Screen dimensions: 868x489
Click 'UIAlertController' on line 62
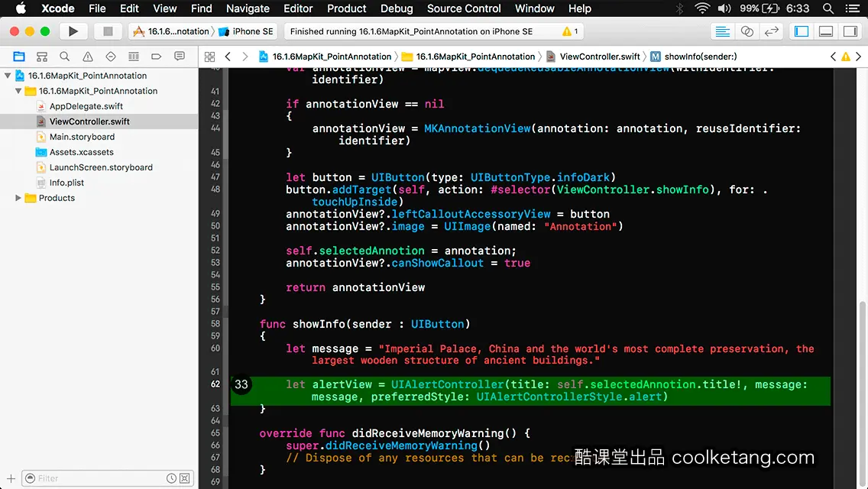tap(447, 384)
